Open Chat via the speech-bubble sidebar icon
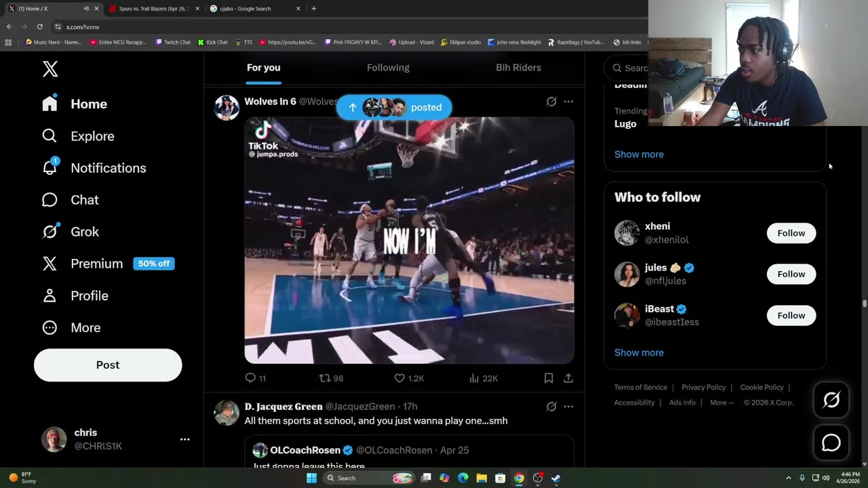The width and height of the screenshot is (868, 488). (50, 199)
